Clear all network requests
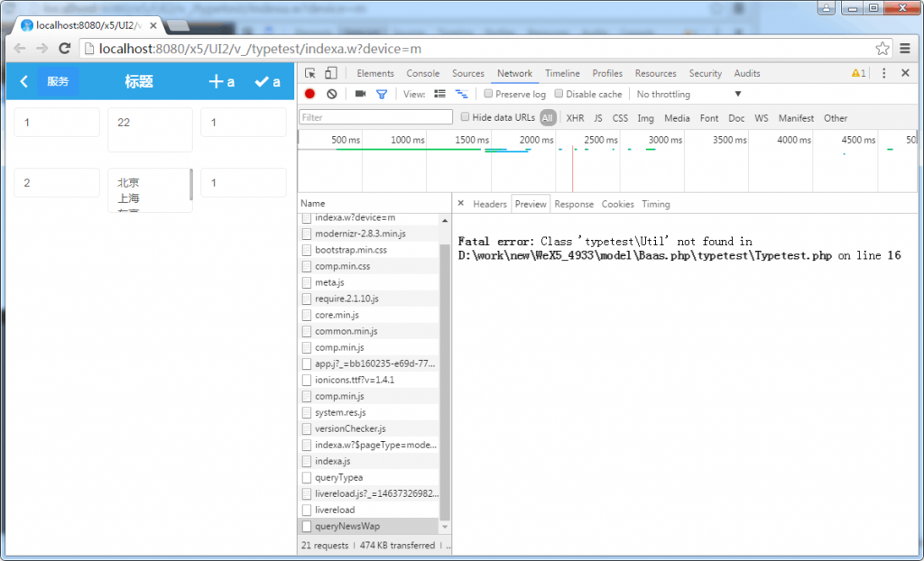Screen dimensions: 924x561 click(331, 93)
